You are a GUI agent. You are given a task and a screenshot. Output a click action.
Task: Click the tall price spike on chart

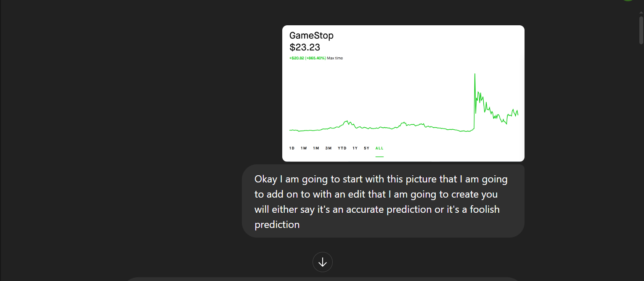pyautogui.click(x=475, y=76)
